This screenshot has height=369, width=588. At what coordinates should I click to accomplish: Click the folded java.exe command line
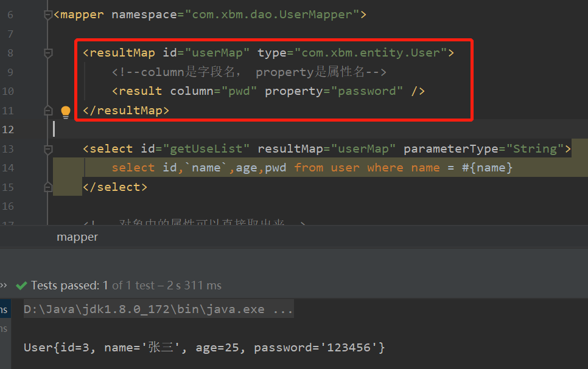coord(159,309)
